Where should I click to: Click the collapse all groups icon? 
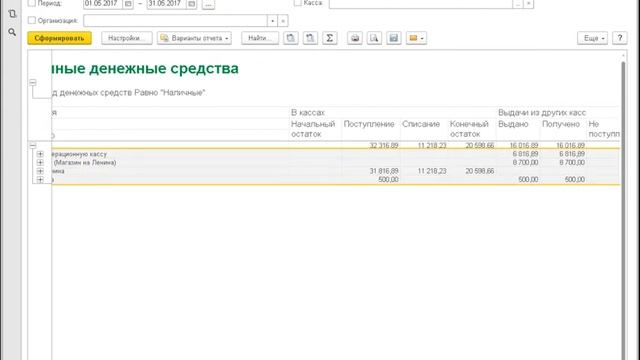point(291,38)
